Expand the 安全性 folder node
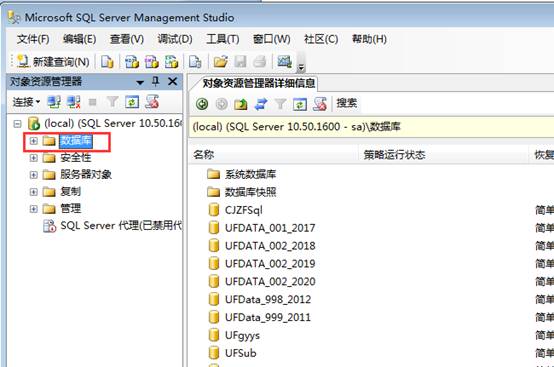 (34, 158)
